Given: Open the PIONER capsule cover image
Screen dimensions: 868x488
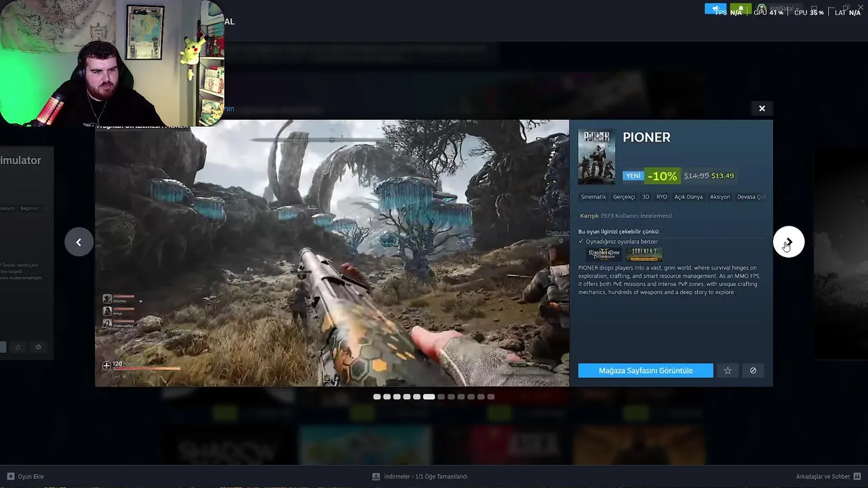Looking at the screenshot, I should pos(597,157).
